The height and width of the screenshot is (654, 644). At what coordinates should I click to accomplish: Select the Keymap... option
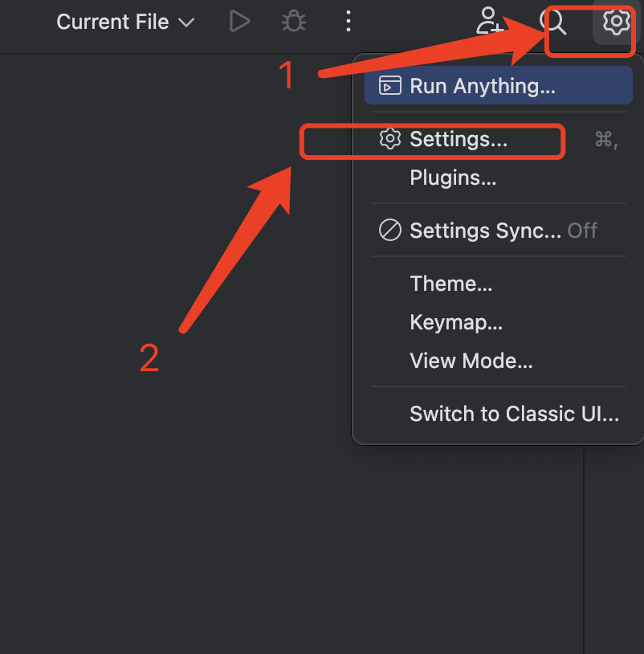[456, 322]
